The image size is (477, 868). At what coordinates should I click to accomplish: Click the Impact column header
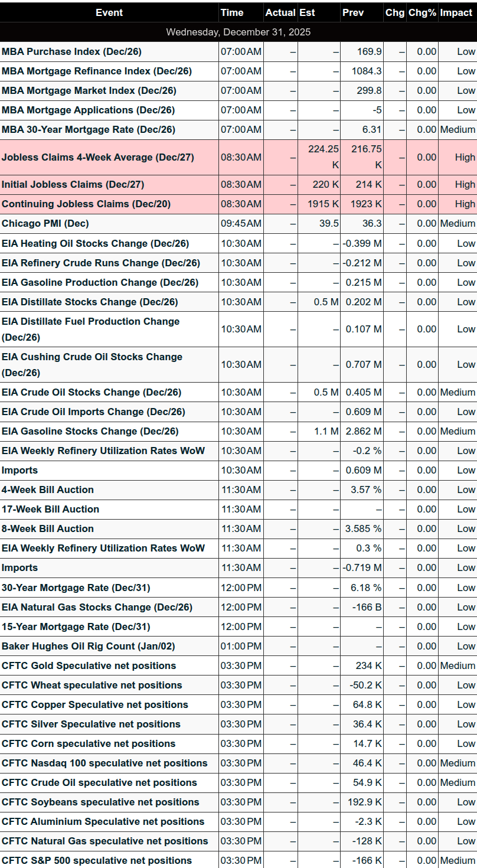click(456, 12)
